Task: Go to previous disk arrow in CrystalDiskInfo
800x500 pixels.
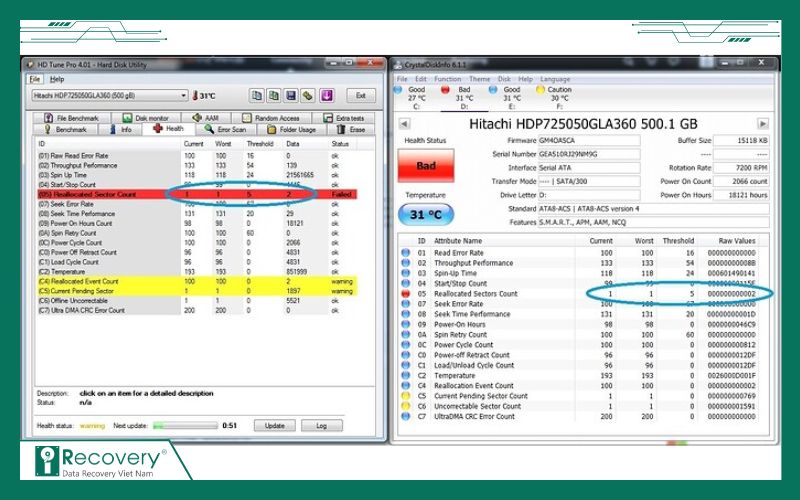Action: click(404, 123)
